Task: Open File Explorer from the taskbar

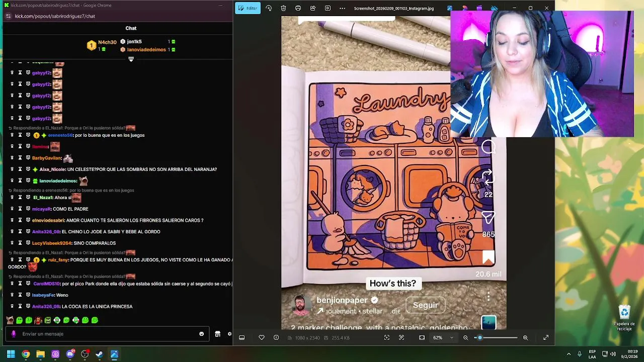Action: click(x=40, y=354)
